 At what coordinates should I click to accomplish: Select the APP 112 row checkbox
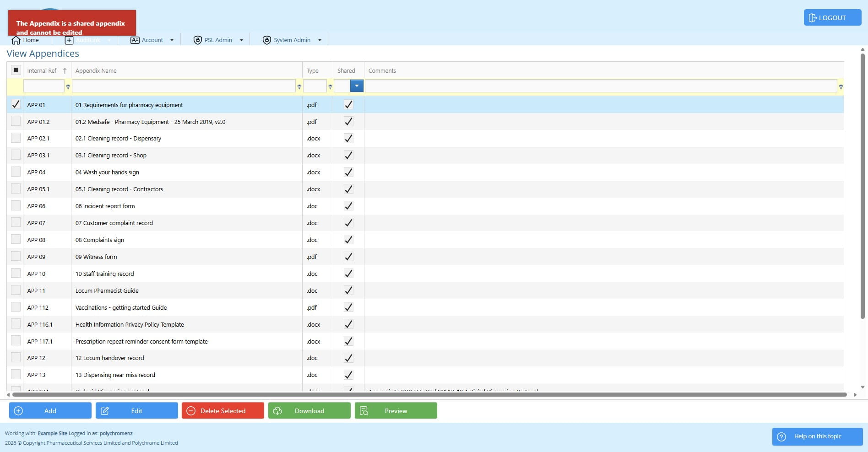[x=16, y=307]
